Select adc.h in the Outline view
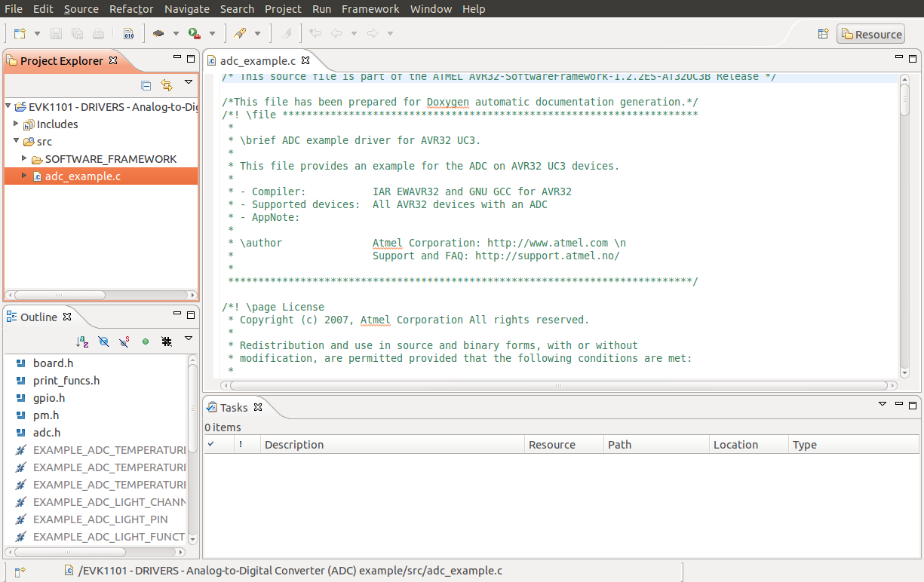 click(48, 432)
